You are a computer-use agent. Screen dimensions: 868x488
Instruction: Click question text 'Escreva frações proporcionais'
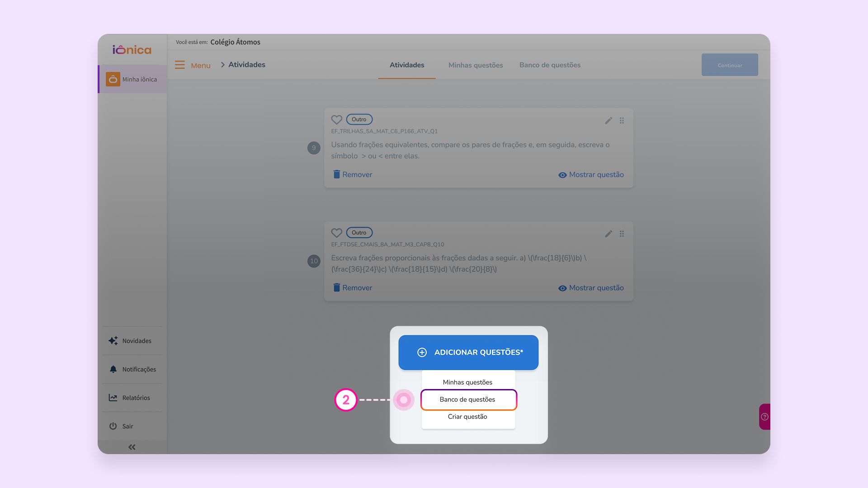[x=459, y=263]
